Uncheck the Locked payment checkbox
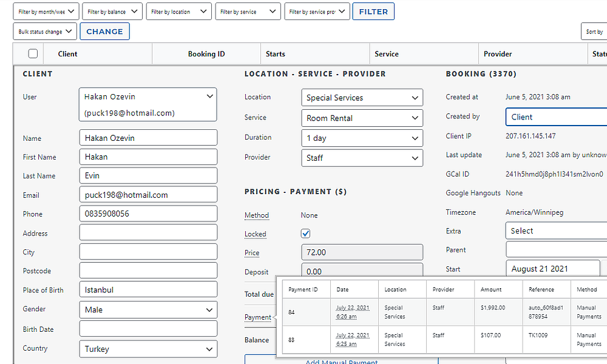607x364 pixels. point(305,233)
